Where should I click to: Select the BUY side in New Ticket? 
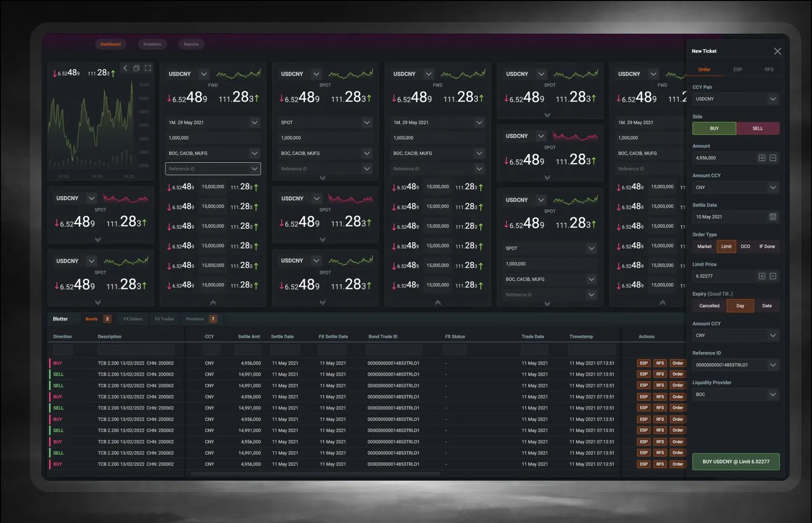point(714,128)
